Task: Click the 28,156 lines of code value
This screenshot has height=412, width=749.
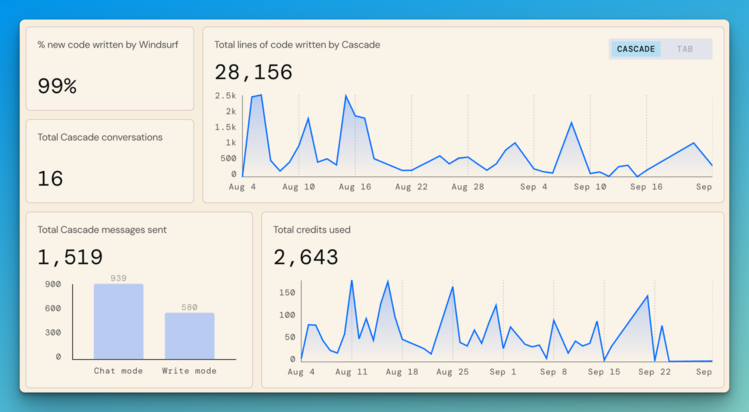Action: (253, 73)
